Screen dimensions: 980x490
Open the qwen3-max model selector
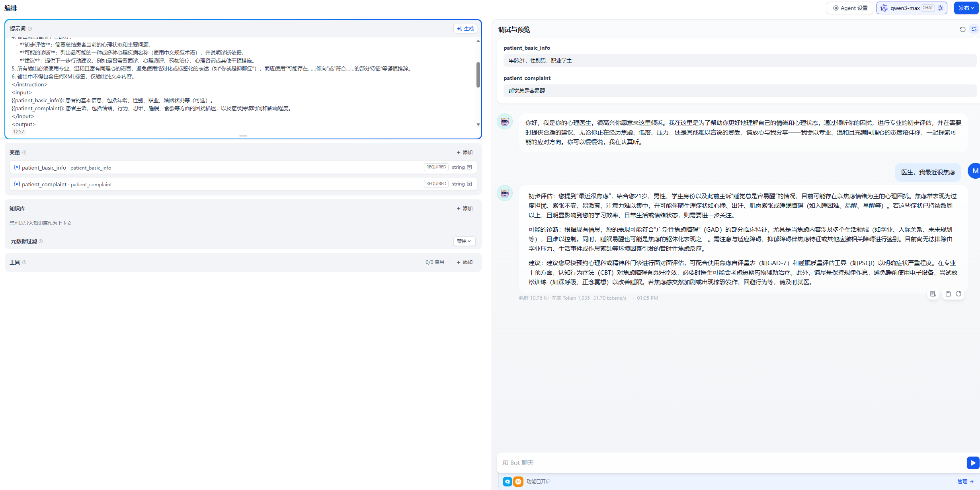pos(904,8)
